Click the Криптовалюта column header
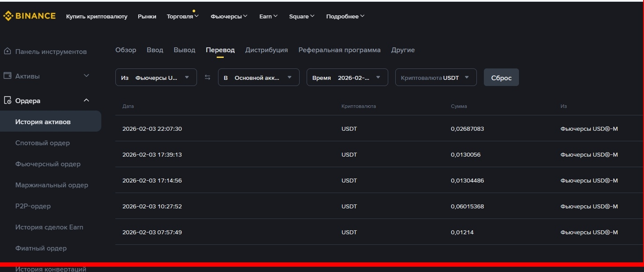This screenshot has width=644, height=272. click(x=358, y=106)
